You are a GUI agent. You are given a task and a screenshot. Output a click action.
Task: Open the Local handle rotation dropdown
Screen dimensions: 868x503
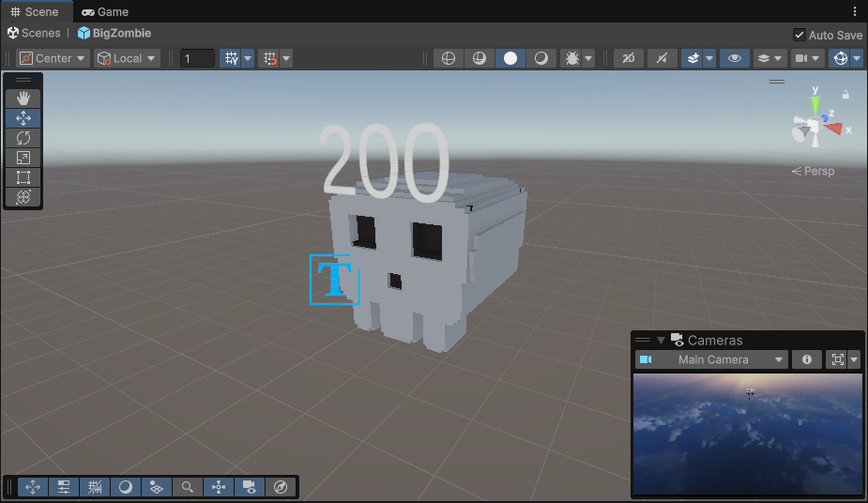127,58
